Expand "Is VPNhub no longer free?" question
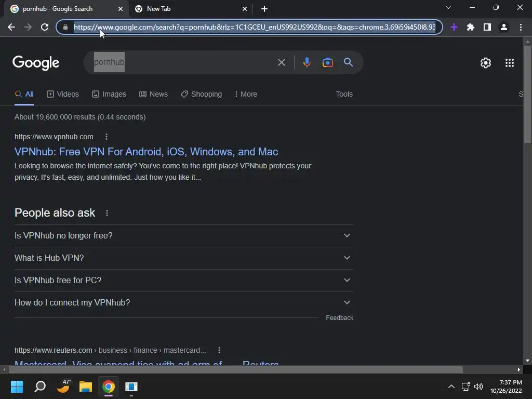Screen dimensions: 532x399 coord(184,235)
